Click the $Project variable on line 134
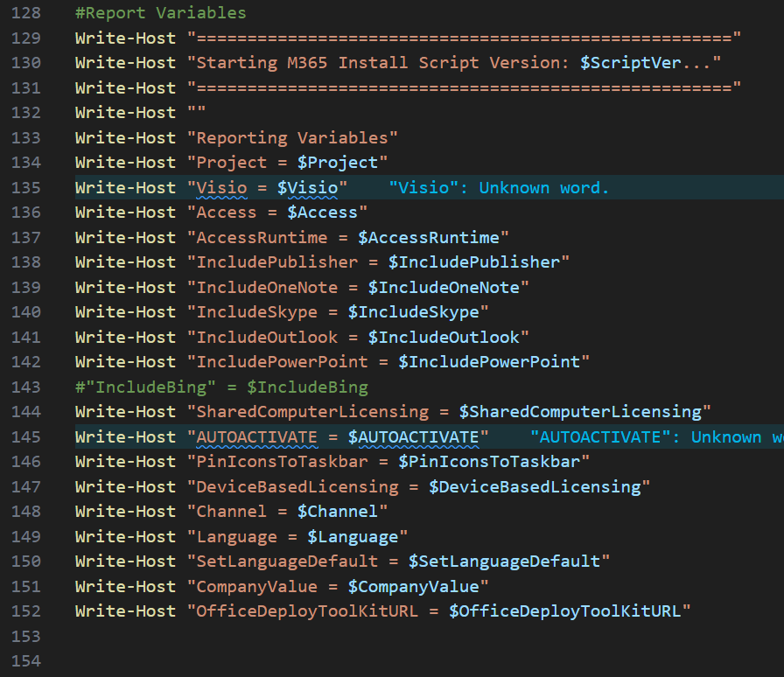The width and height of the screenshot is (784, 677). pyautogui.click(x=338, y=163)
